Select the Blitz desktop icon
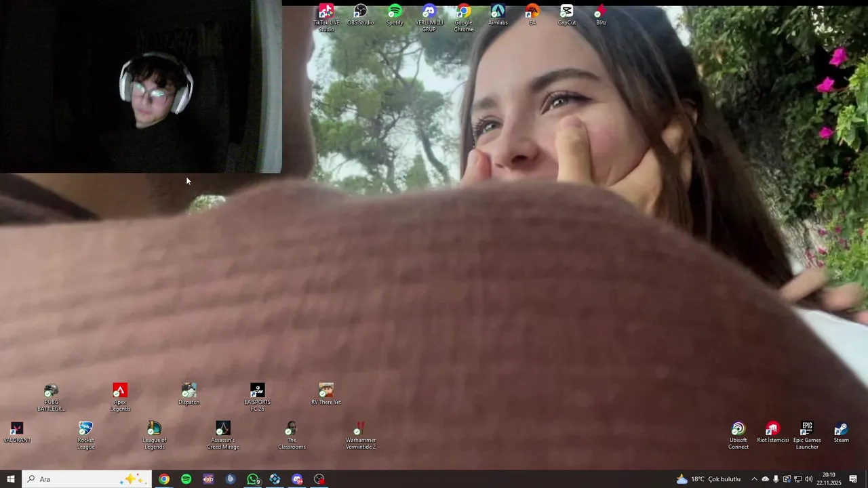868x488 pixels. click(601, 15)
